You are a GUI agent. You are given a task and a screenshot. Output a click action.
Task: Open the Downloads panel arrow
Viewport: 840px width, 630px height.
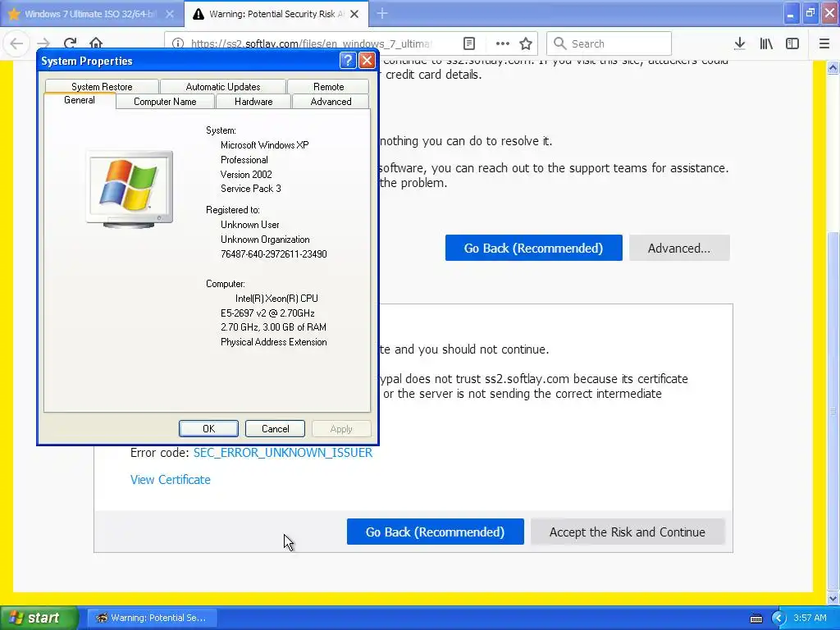(740, 43)
